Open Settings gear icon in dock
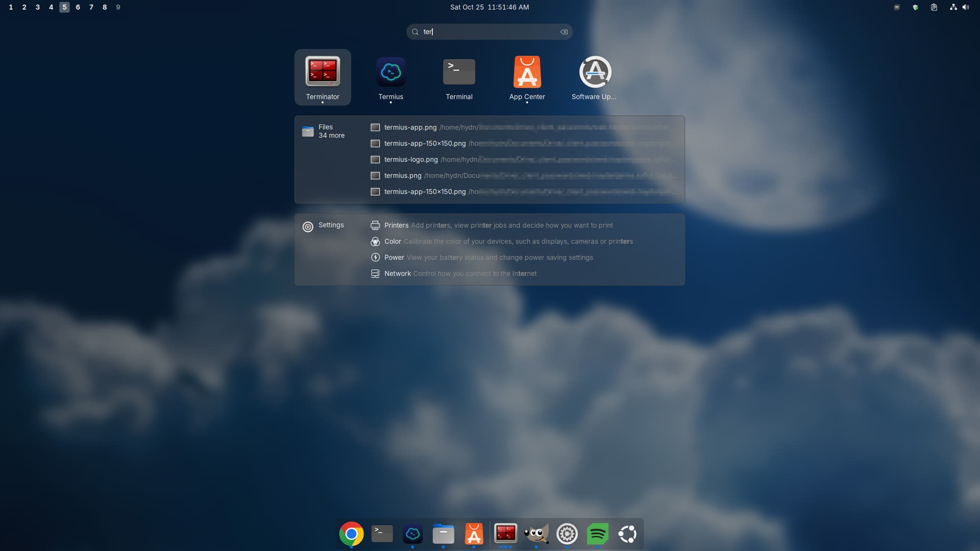This screenshot has width=980, height=551. (567, 534)
